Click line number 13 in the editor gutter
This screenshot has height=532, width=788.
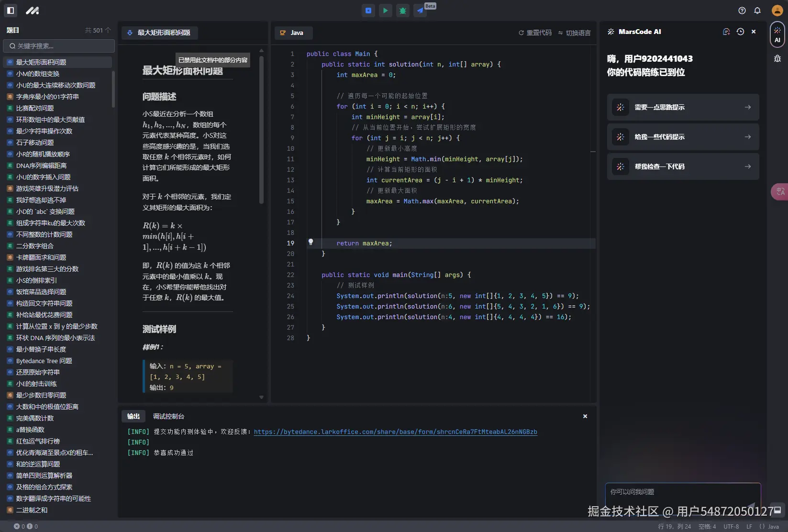290,180
